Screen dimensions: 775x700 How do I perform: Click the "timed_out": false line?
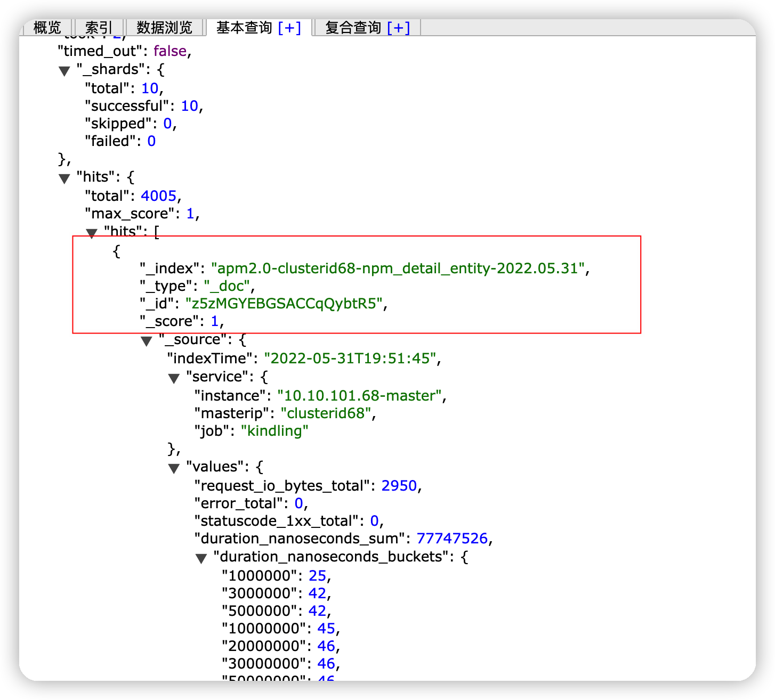click(x=125, y=51)
